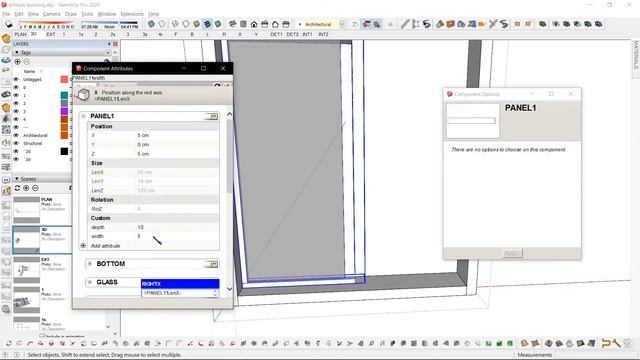Select the Monochrome style icon

pos(218,24)
